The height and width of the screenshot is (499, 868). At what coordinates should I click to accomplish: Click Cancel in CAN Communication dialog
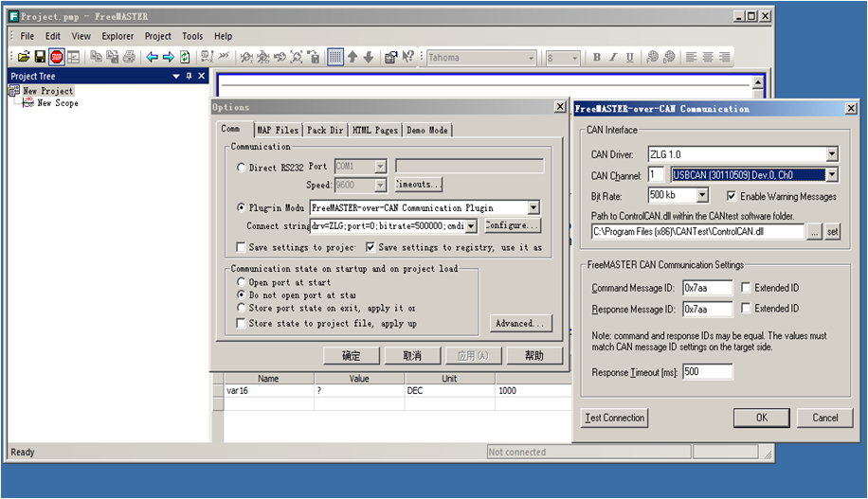(824, 418)
